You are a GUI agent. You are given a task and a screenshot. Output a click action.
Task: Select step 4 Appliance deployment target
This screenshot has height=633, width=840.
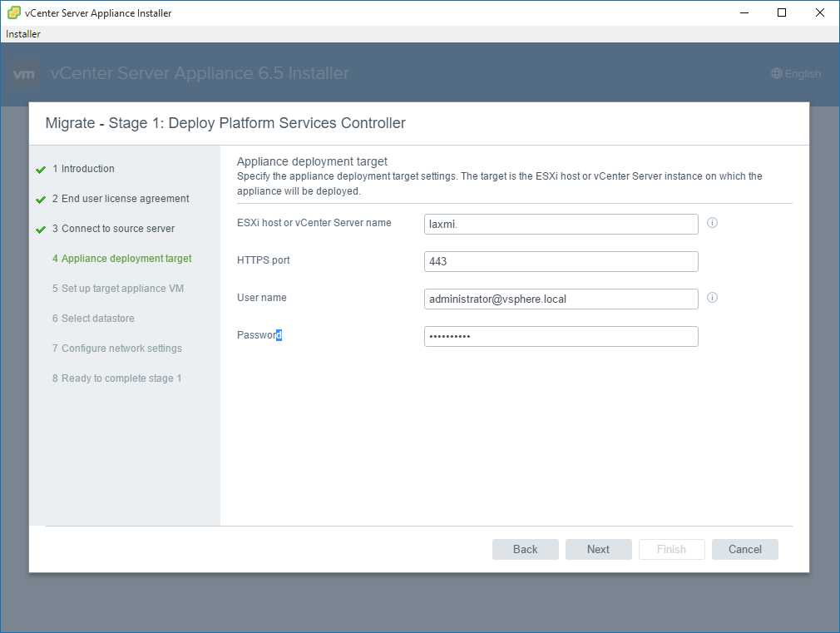[x=126, y=259]
